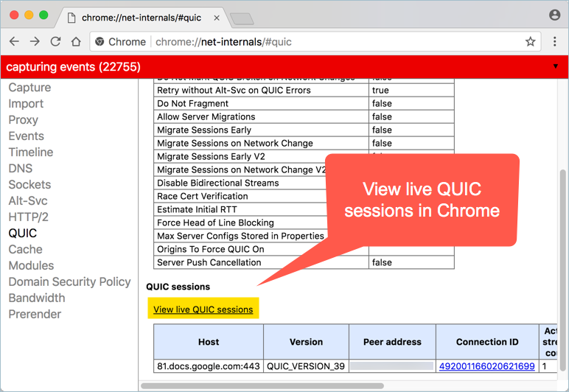Image resolution: width=569 pixels, height=392 pixels.
Task: Open Chrome's three-dot menu
Action: 554,42
